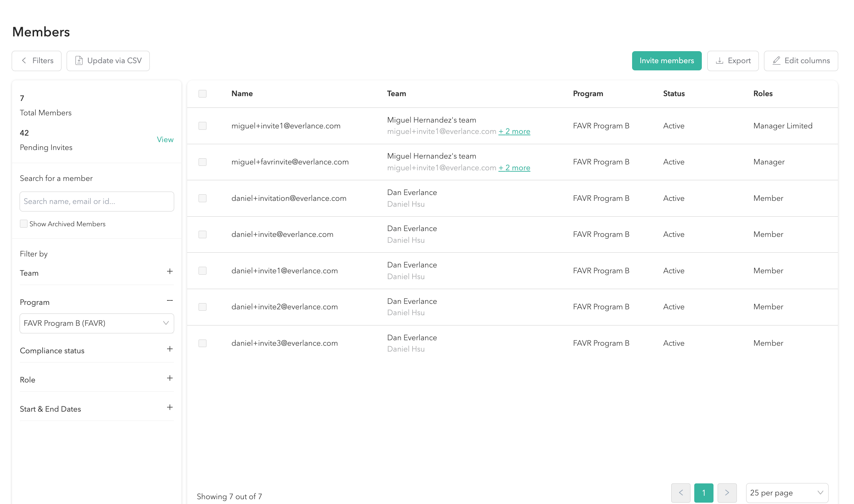
Task: Expand the Start & End Dates filter
Action: coord(170,408)
